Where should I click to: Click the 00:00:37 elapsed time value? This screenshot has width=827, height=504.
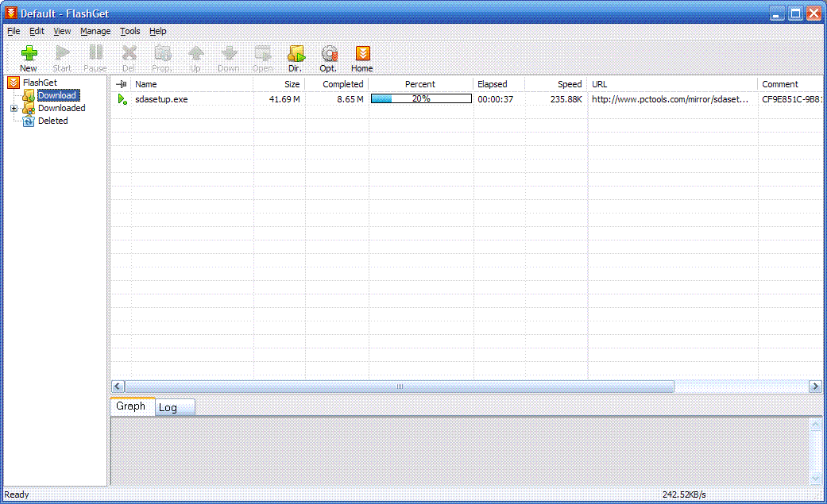click(x=495, y=99)
